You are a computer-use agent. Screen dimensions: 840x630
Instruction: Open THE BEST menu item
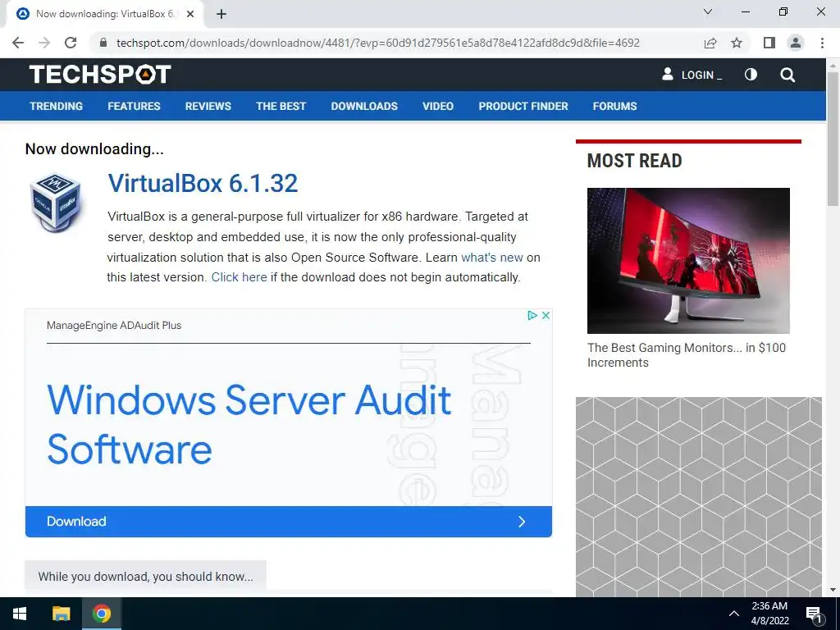[x=281, y=106]
